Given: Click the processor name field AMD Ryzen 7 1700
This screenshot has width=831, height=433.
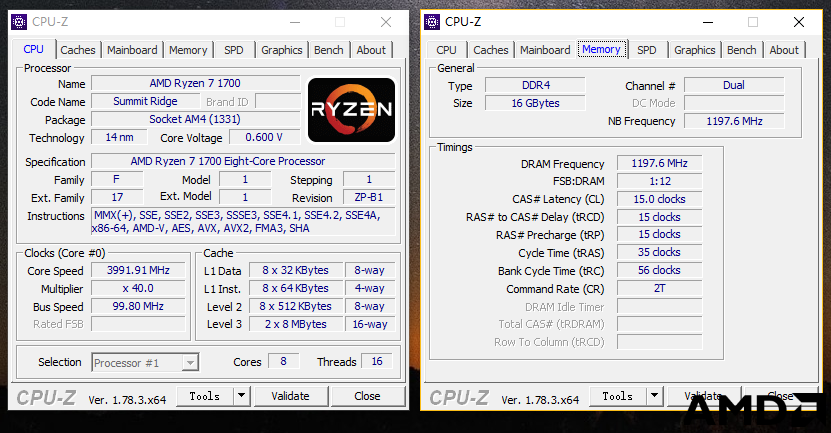Looking at the screenshot, I should (196, 83).
